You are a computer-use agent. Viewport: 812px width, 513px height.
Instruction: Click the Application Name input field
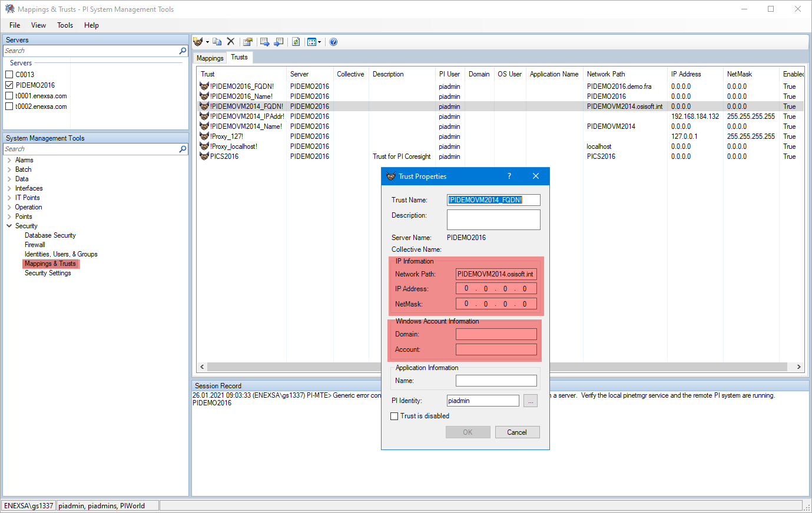coord(496,381)
